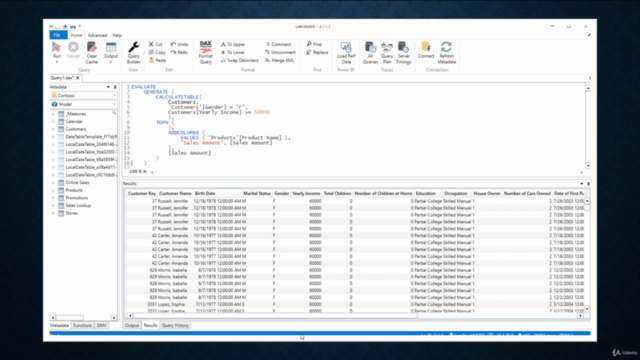Screen dimensions: 640x360
Task: Switch to the Home ribbon tab
Action: (76, 36)
